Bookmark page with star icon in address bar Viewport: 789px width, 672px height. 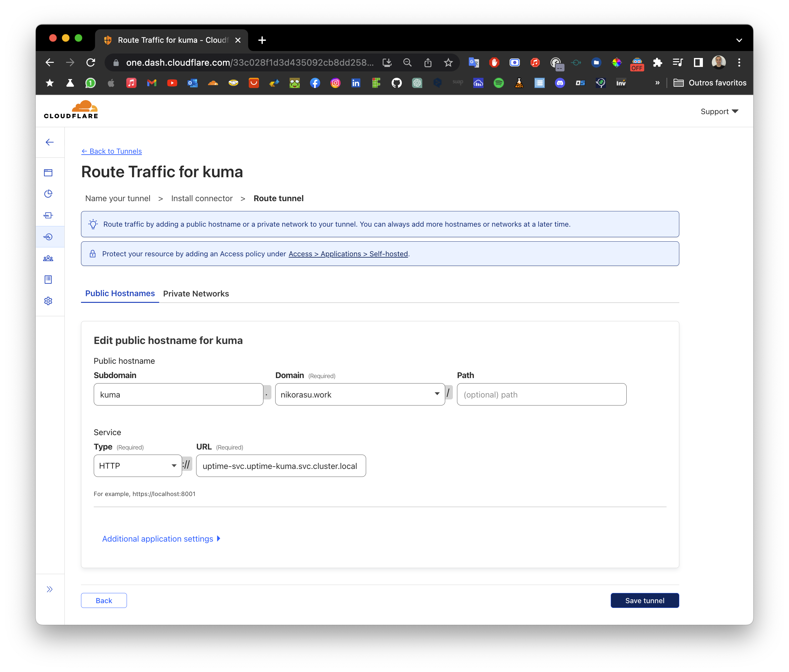click(448, 62)
